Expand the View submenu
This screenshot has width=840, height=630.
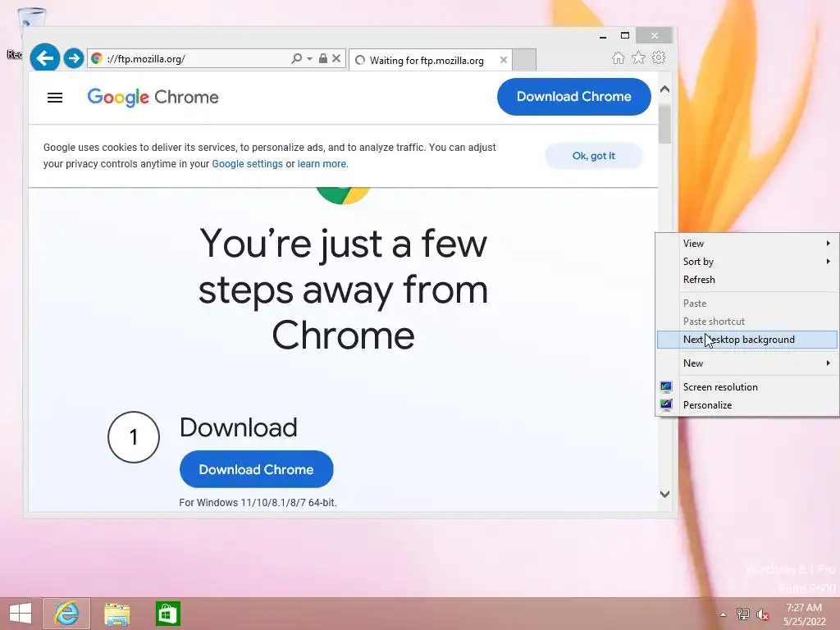coord(747,243)
